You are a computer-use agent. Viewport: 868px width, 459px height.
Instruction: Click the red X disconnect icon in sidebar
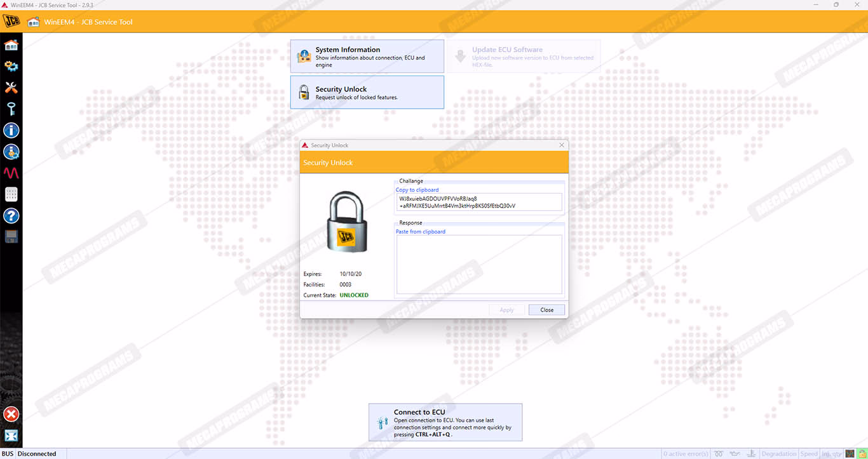point(11,415)
